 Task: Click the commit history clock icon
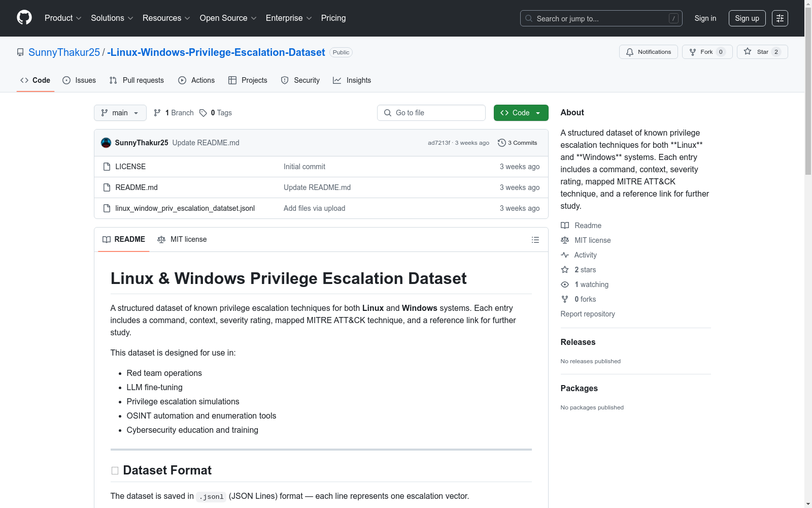(502, 143)
